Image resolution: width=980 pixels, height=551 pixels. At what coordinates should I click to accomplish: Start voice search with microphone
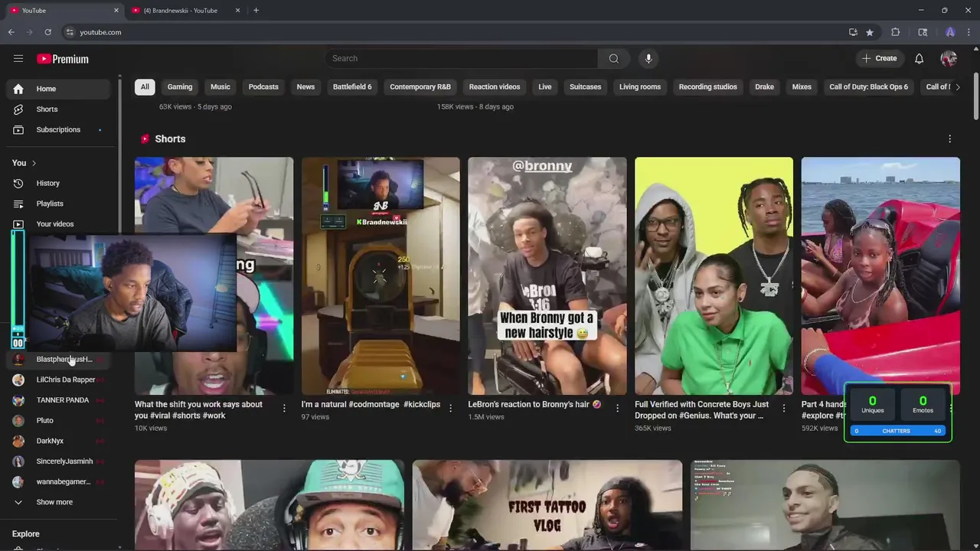click(648, 59)
